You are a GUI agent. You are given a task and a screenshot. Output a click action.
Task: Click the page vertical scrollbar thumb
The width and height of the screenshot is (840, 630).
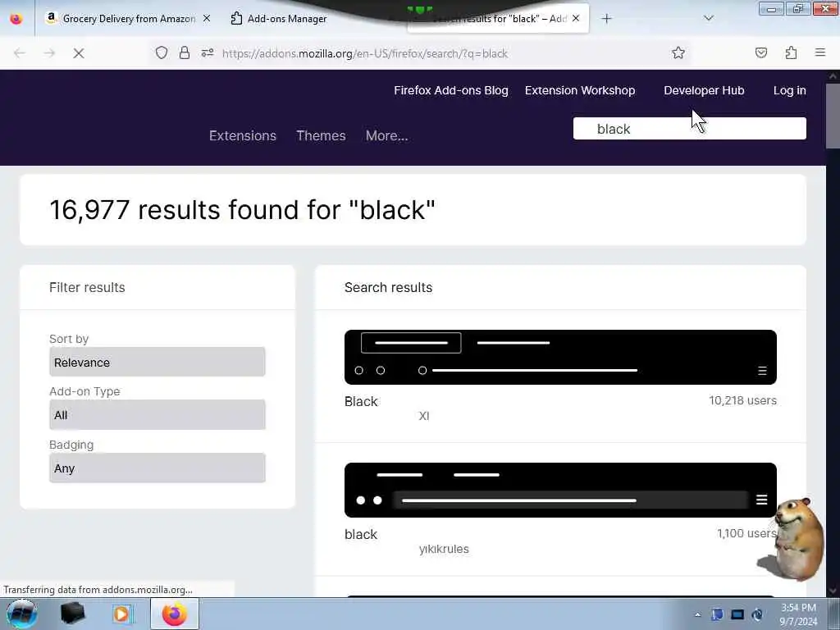tap(833, 115)
